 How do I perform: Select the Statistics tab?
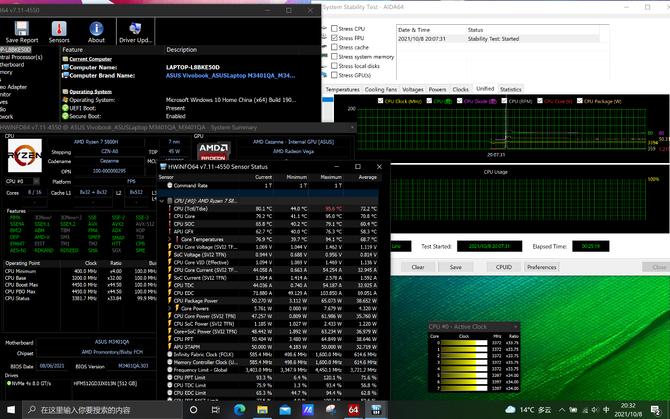pyautogui.click(x=510, y=89)
